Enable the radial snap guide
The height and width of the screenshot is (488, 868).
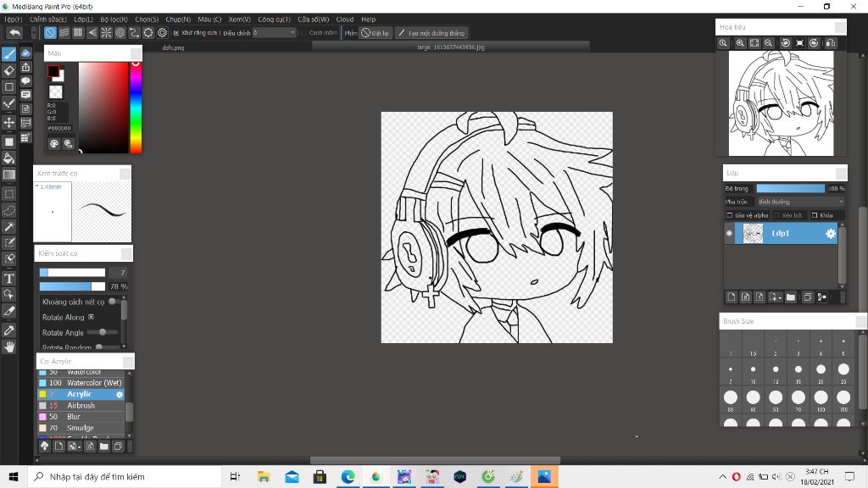106,33
